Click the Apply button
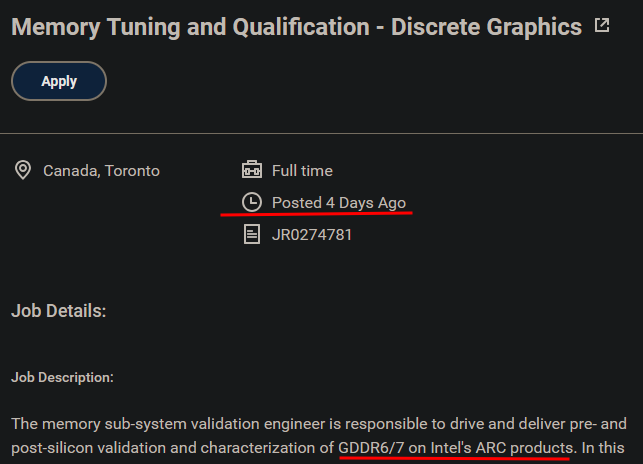Image resolution: width=643 pixels, height=464 pixels. click(x=59, y=82)
